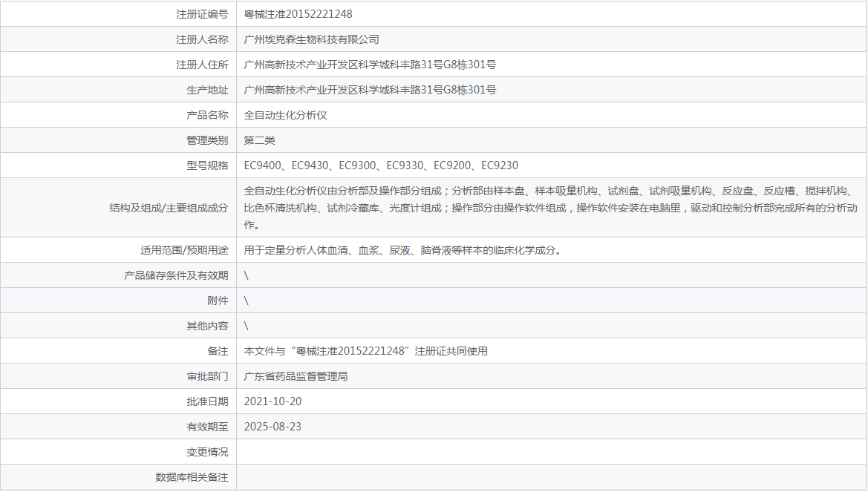
Task: Select backslash value in 产品储存条件及有效期 row
Action: (x=247, y=275)
